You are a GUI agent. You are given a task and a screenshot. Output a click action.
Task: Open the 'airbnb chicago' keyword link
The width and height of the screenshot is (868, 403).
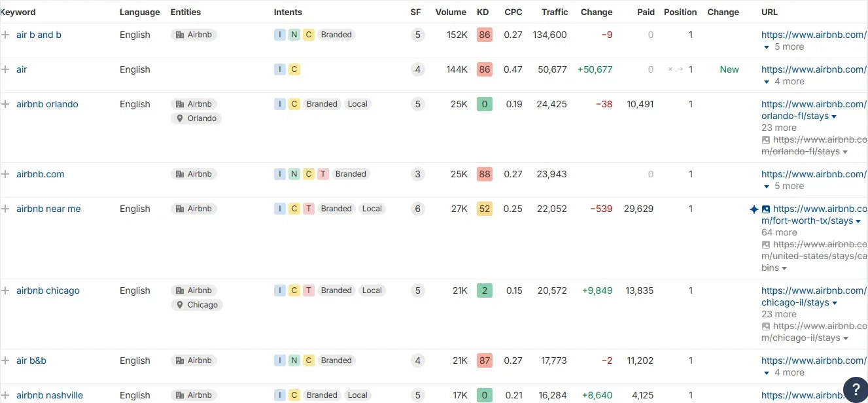(x=48, y=290)
